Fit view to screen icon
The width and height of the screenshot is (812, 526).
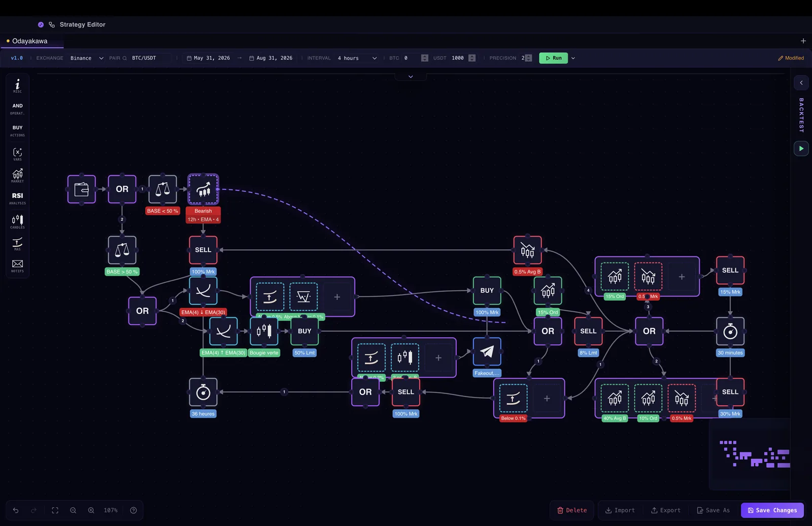55,510
